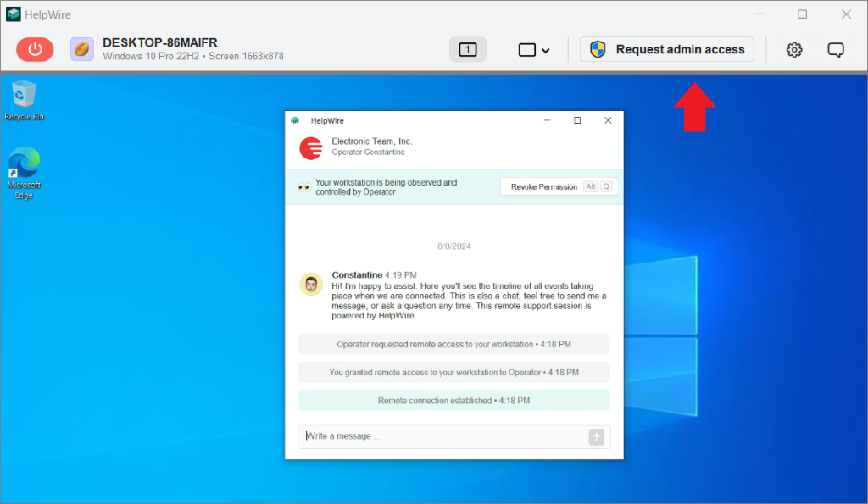Open the display selection dropdown
This screenshot has height=504, width=868.
534,50
